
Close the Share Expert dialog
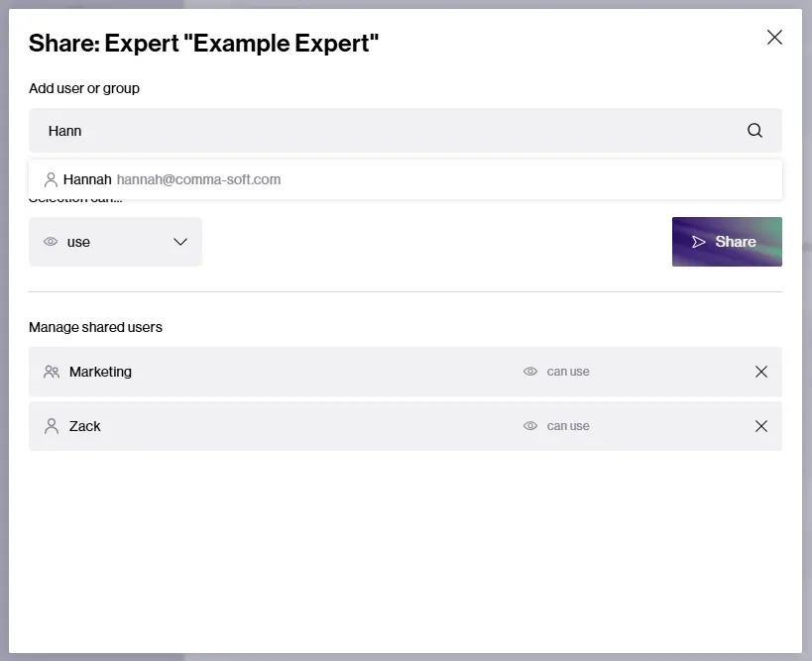(774, 38)
